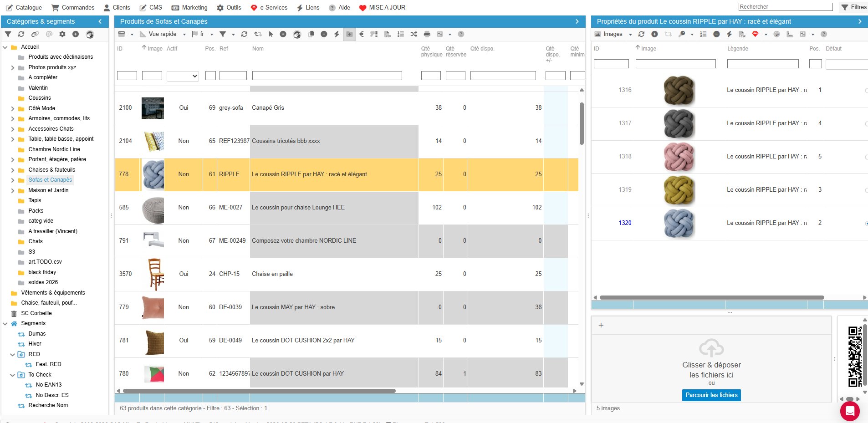
Task: Expand the Côté Mode category
Action: [x=13, y=108]
